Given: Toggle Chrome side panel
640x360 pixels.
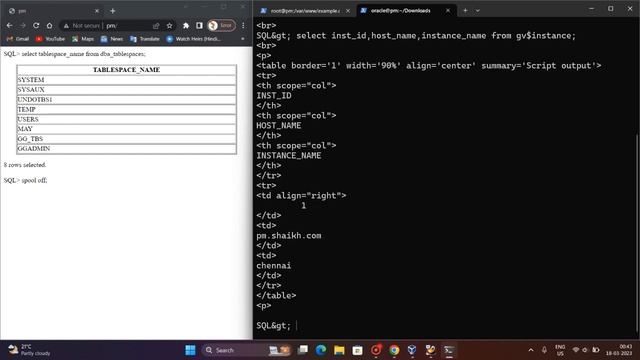Looking at the screenshot, I should [199, 25].
